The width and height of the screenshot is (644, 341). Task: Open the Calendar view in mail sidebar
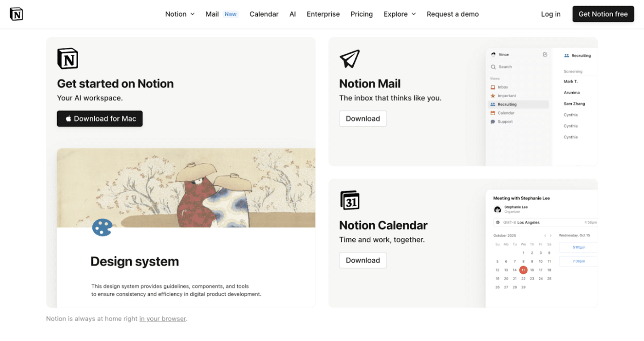pyautogui.click(x=506, y=112)
